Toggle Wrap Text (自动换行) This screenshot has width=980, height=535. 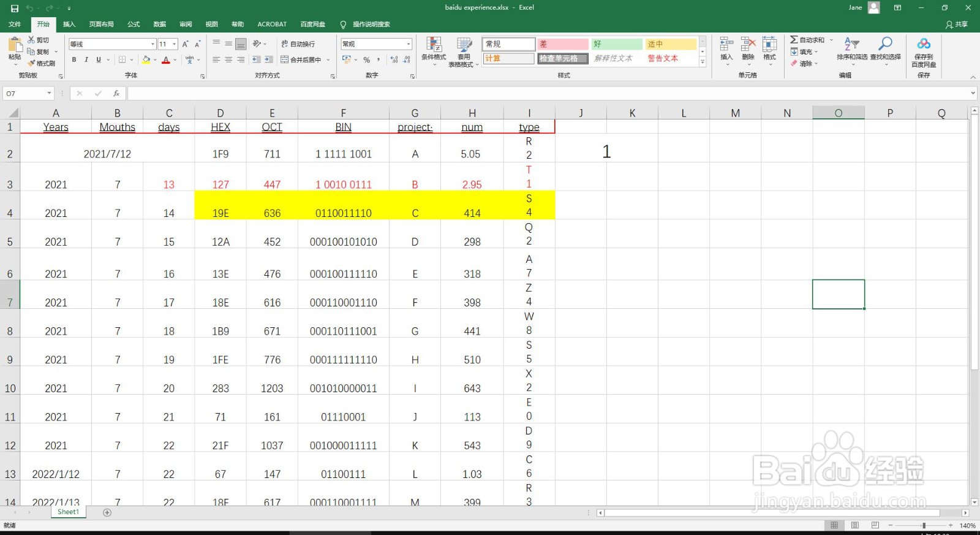coord(298,44)
